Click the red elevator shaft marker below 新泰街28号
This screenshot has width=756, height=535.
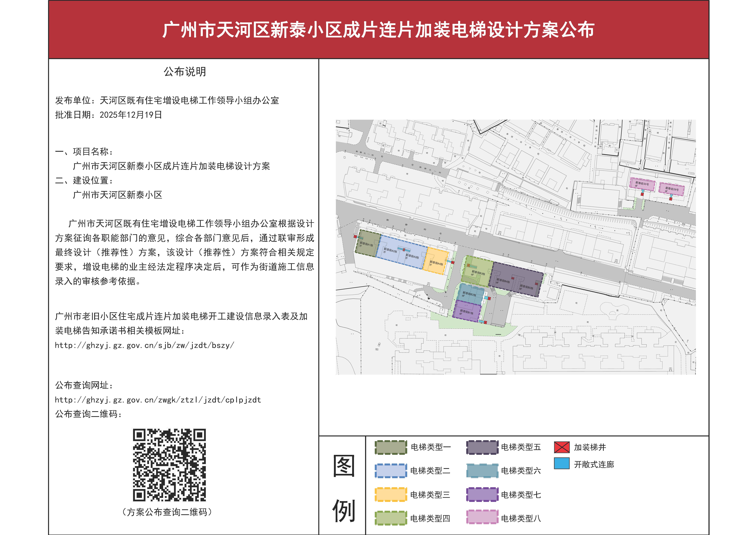[x=671, y=199]
